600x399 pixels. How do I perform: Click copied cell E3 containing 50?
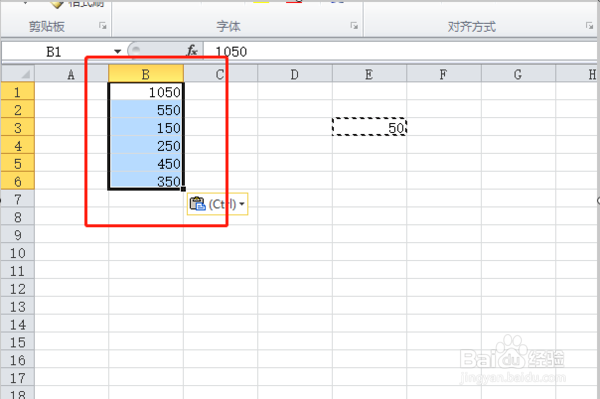pyautogui.click(x=369, y=127)
